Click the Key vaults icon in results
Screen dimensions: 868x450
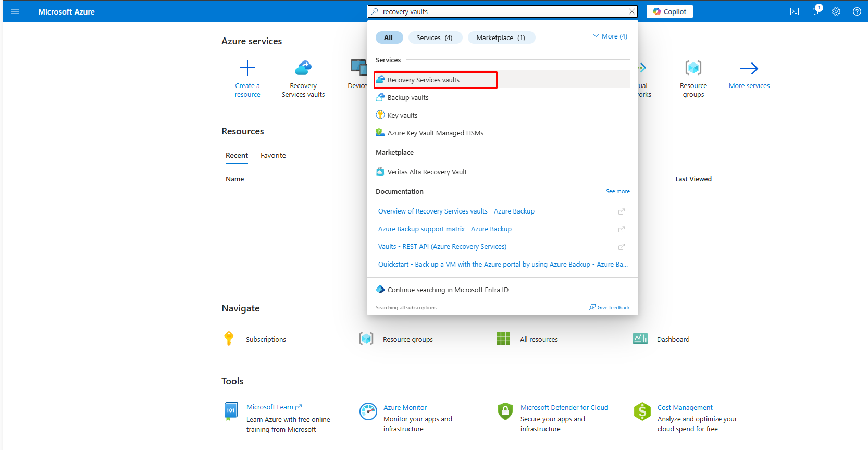coord(380,115)
